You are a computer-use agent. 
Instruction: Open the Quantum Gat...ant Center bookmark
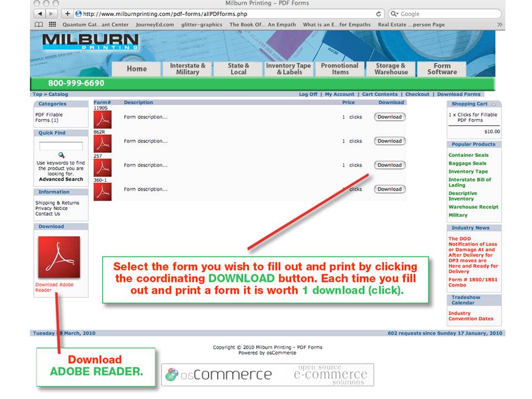(95, 24)
